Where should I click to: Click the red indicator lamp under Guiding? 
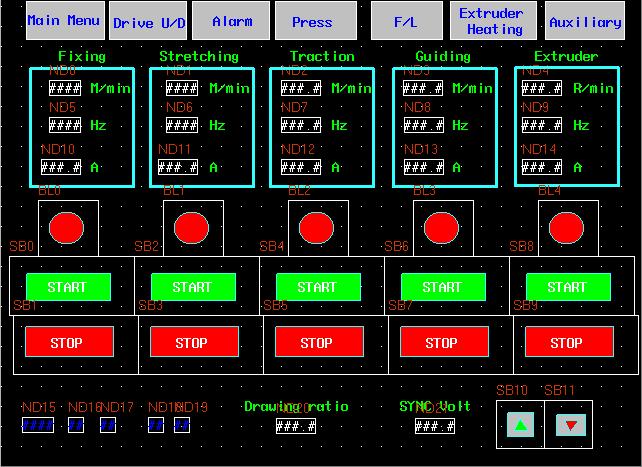[x=441, y=228]
